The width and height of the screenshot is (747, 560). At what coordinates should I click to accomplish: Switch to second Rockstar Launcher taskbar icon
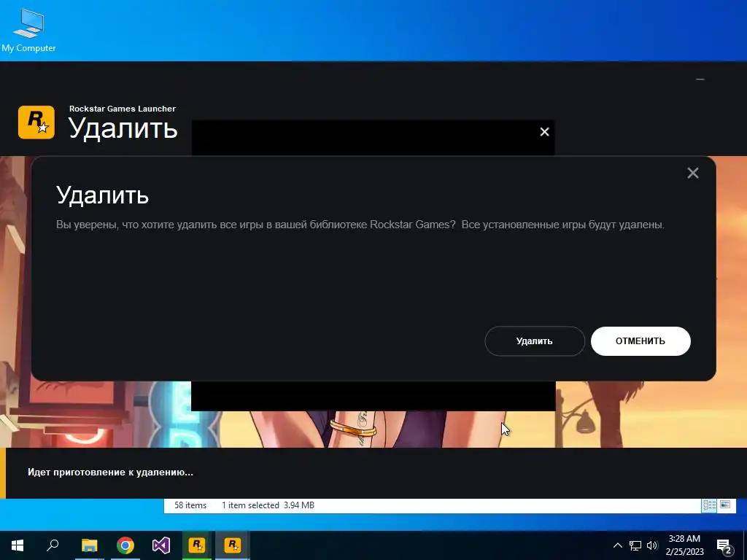click(233, 545)
